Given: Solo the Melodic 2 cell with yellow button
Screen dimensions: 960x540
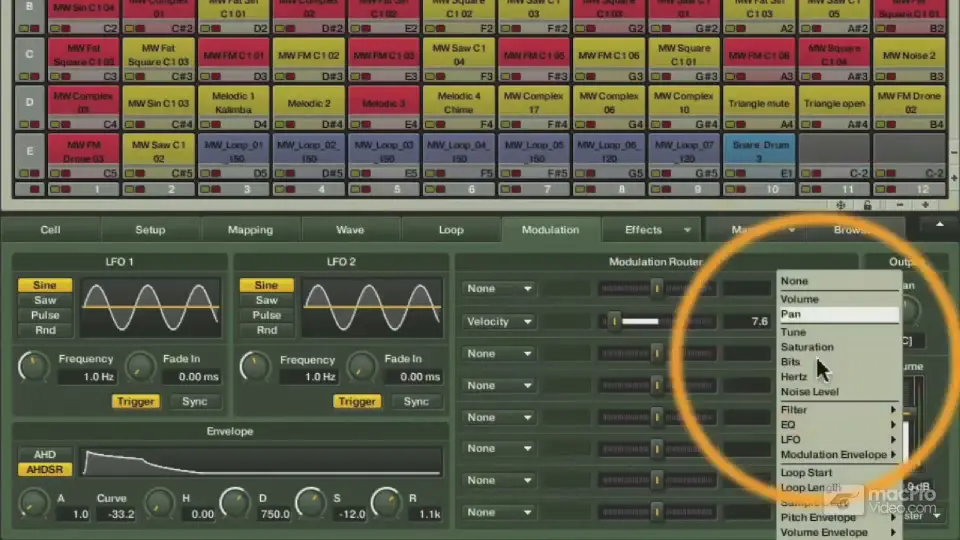Looking at the screenshot, I should [x=280, y=124].
